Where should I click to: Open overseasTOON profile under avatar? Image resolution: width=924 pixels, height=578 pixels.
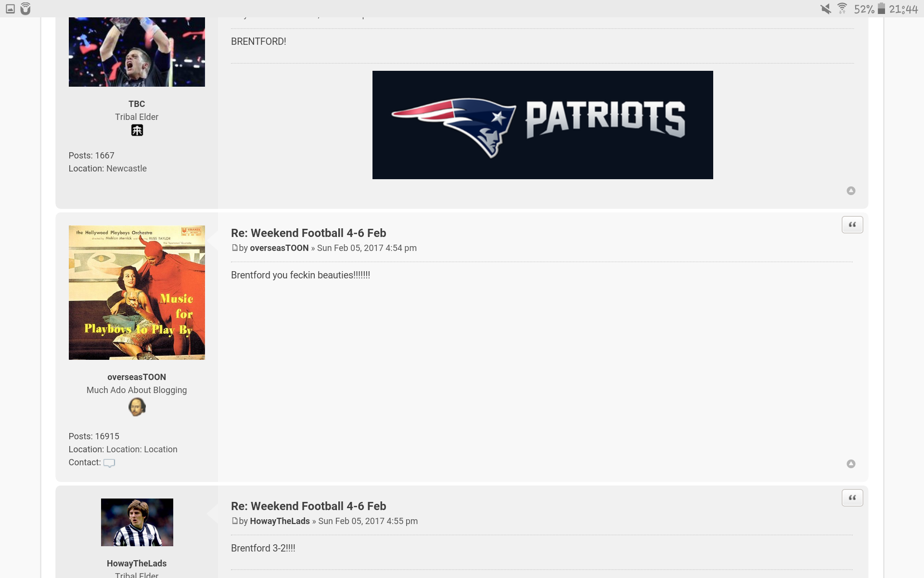tap(137, 377)
